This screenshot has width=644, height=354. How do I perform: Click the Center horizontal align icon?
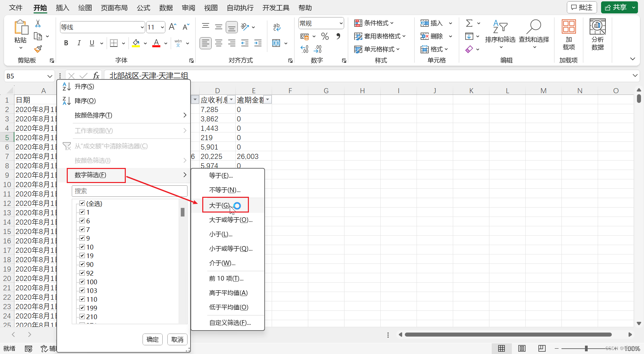219,43
